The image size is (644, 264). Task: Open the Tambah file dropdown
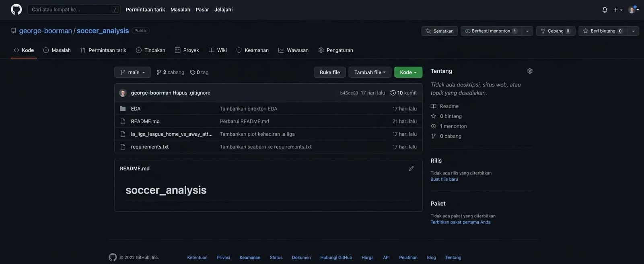click(x=370, y=72)
